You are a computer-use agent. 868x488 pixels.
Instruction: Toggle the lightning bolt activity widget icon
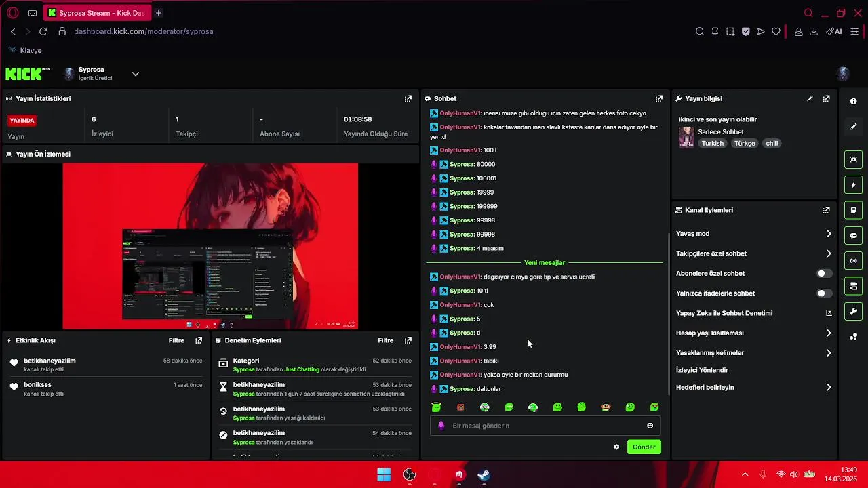click(853, 185)
